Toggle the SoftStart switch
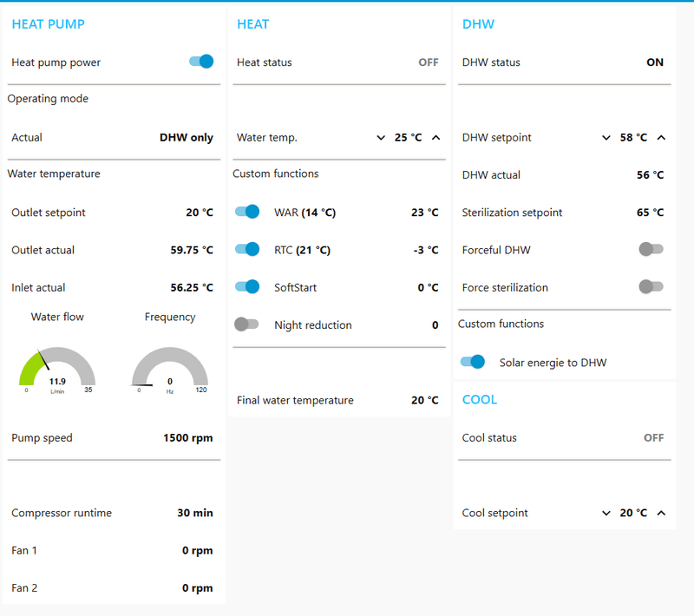 click(x=247, y=287)
